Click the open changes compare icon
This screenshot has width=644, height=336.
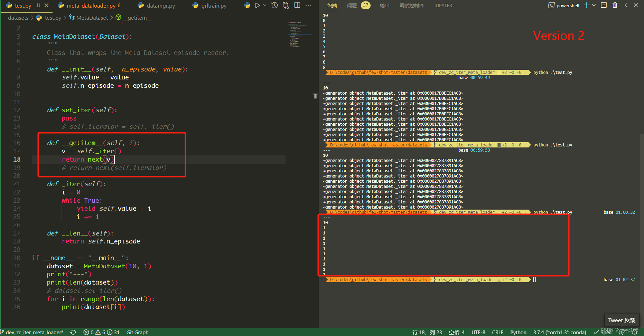click(286, 5)
